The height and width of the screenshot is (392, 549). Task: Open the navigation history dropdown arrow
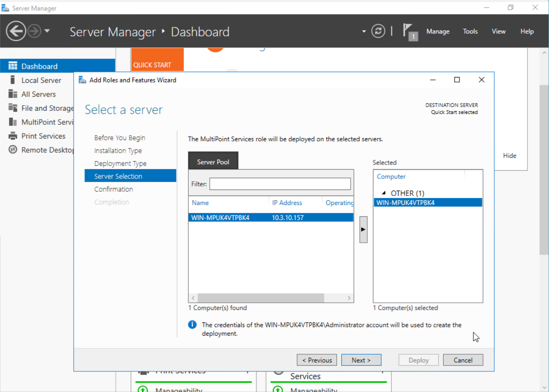[47, 31]
